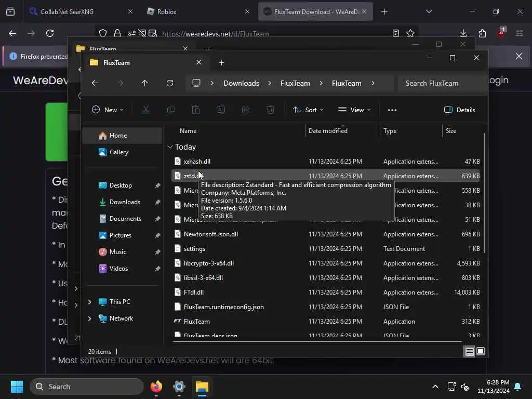Collapse the Today group
Viewport: 532px width, 399px height.
coord(170,147)
